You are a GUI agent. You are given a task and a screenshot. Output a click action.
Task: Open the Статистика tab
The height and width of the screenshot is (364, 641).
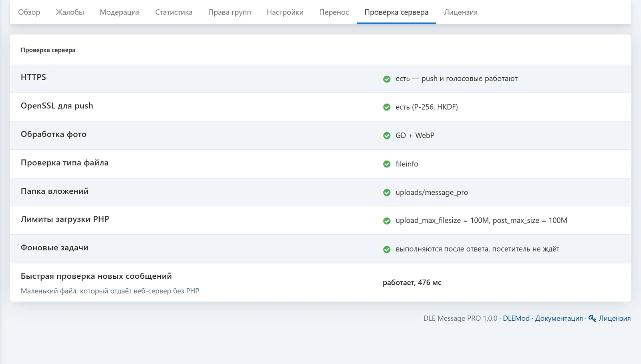[x=174, y=12]
